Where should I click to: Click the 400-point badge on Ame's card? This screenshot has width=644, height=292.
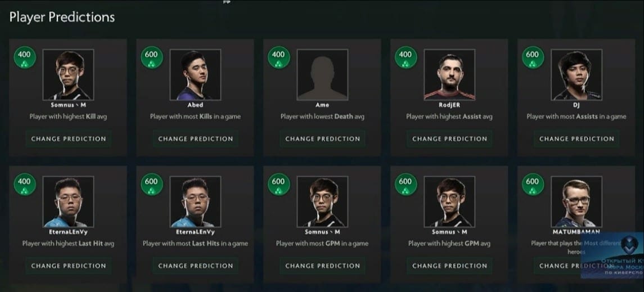click(x=278, y=57)
